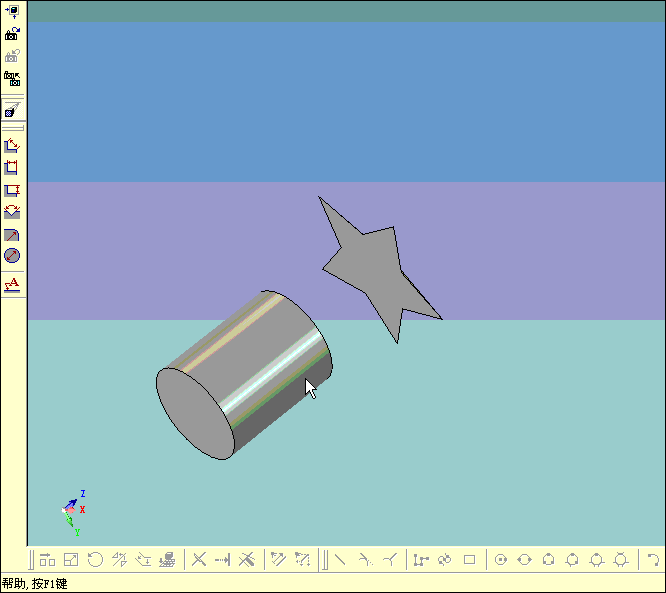
Task: Click the show dimensions icon
Action: [x=279, y=560]
